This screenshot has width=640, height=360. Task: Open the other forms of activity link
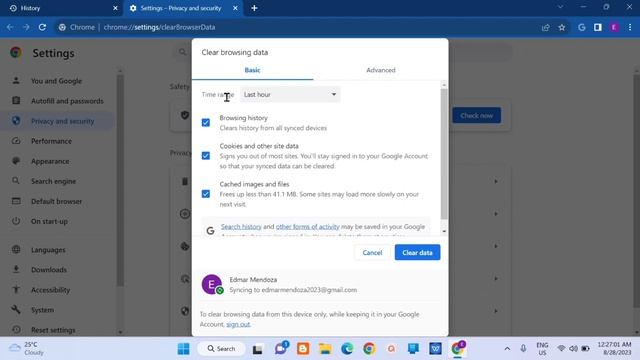(x=307, y=227)
